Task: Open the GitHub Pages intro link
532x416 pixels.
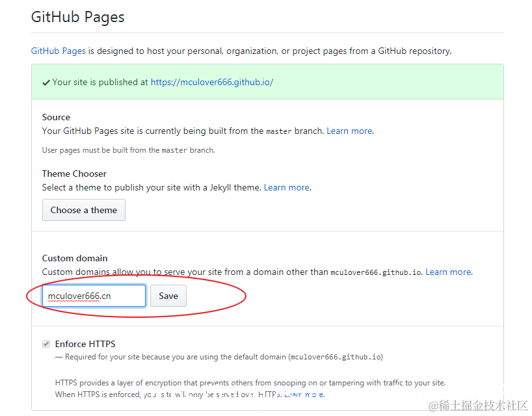Action: tap(59, 51)
